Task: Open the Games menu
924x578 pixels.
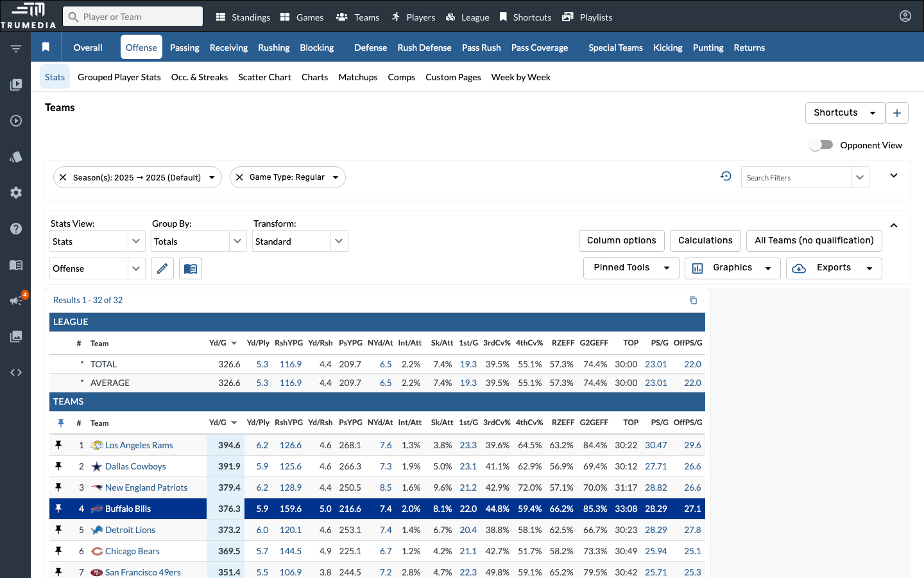Action: (x=302, y=17)
